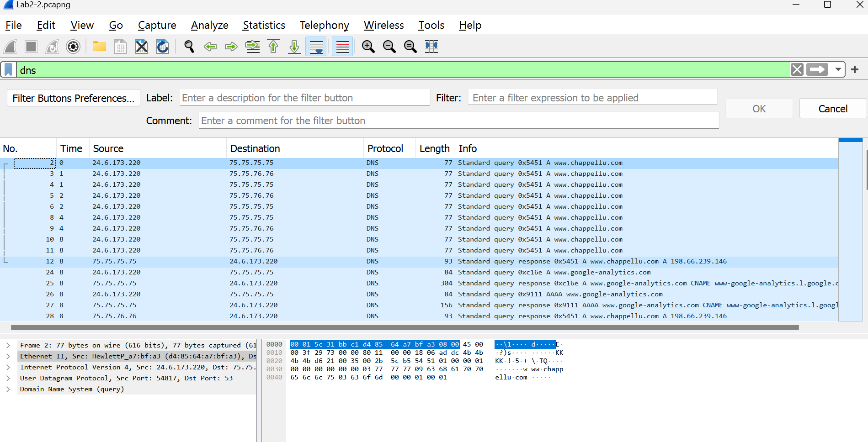
Task: Toggle auto scroll during live capture
Action: pyautogui.click(x=316, y=47)
